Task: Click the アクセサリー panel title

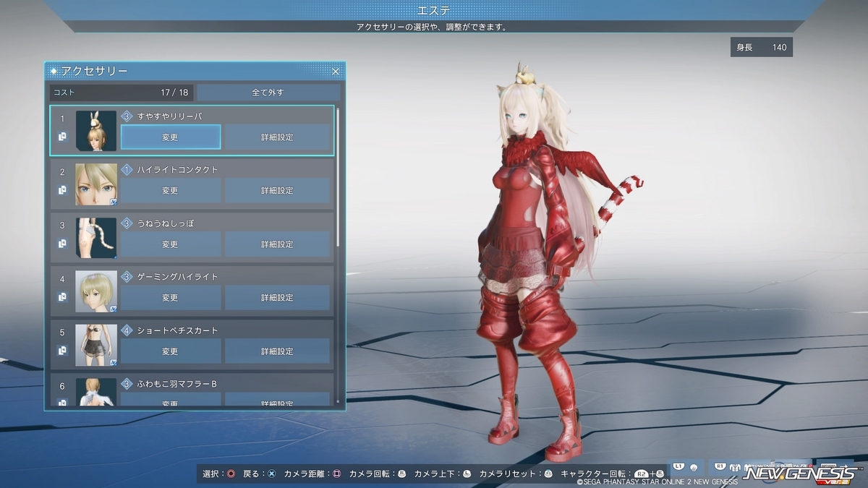Action: 95,71
